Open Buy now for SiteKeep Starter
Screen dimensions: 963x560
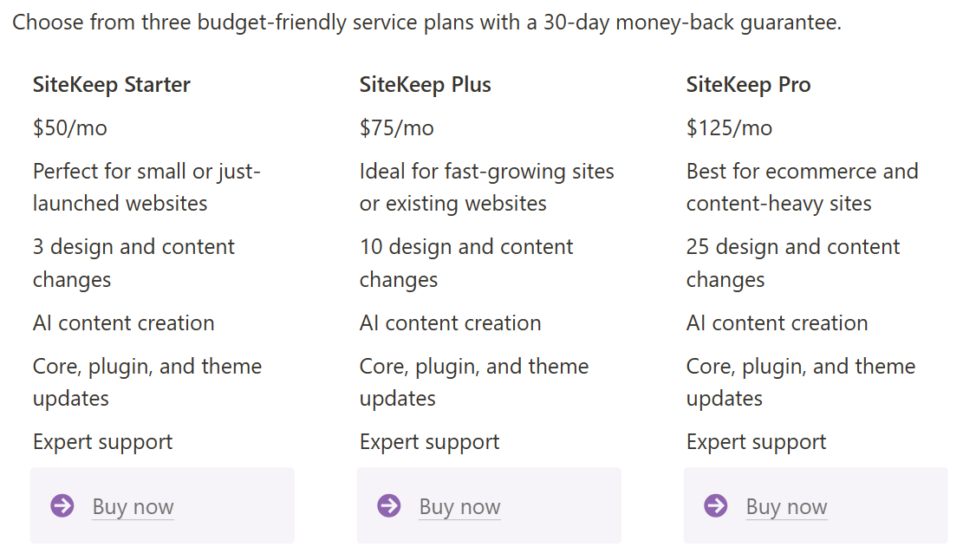[x=132, y=506]
